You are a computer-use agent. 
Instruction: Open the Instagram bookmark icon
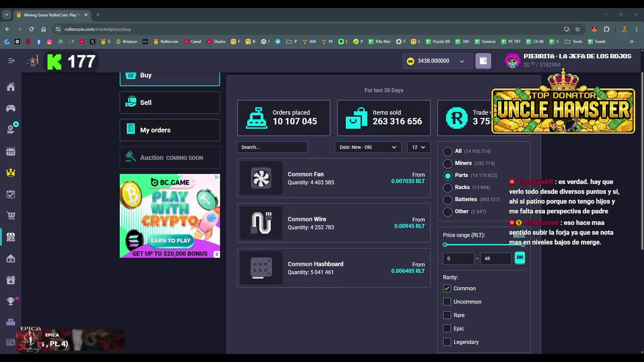(x=49, y=42)
